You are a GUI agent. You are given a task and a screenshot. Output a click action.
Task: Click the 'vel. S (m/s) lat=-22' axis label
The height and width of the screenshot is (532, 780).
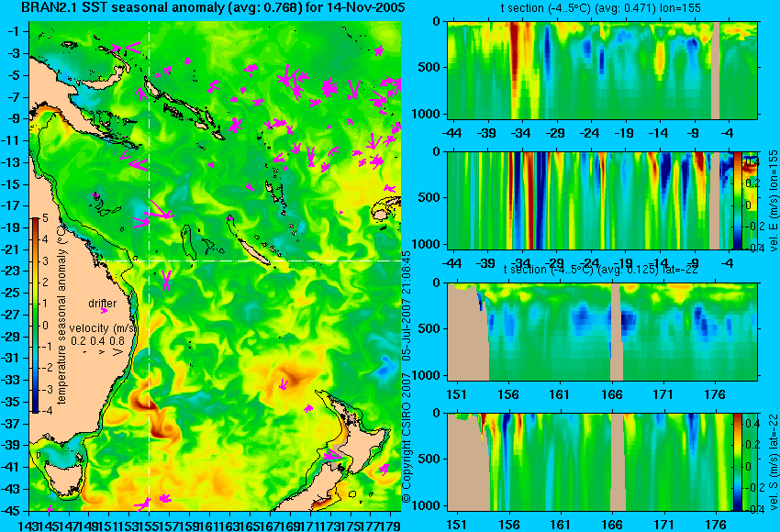pos(773,462)
